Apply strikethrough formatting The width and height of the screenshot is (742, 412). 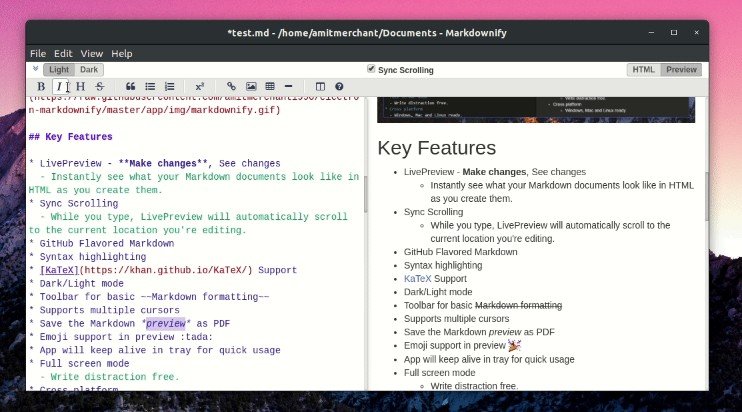pos(100,87)
